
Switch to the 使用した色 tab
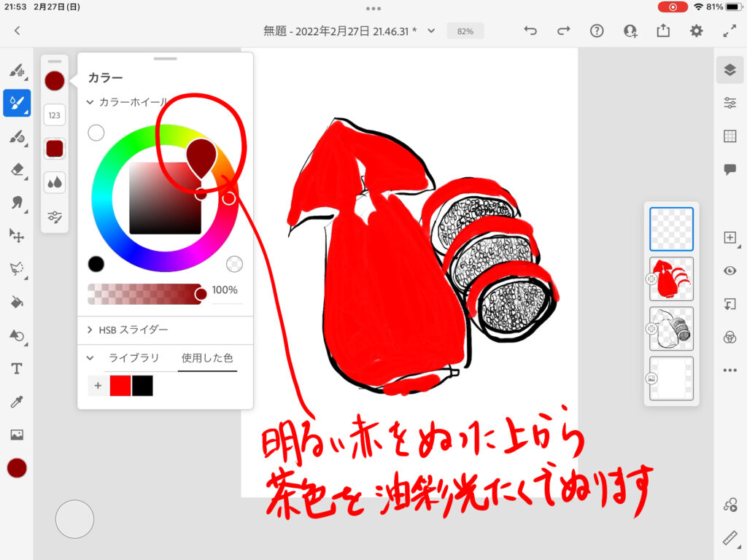[207, 358]
